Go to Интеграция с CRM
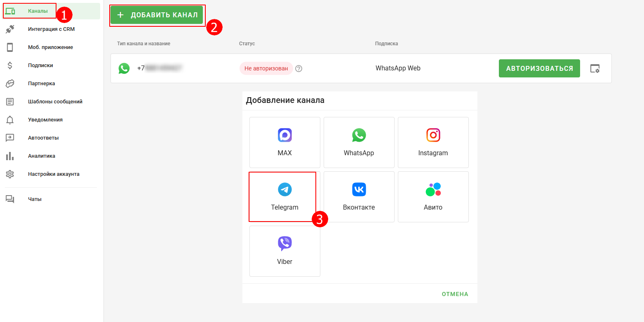 pyautogui.click(x=51, y=29)
